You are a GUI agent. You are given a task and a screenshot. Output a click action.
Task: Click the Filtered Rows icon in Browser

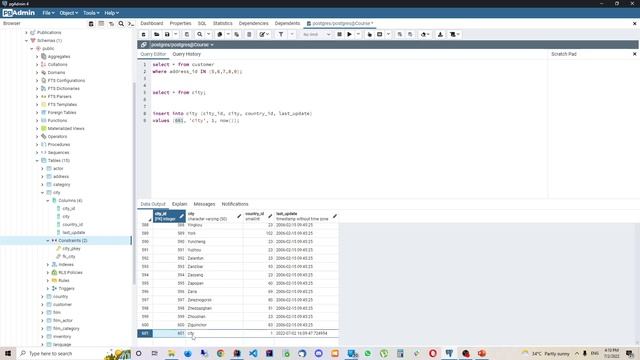111,24
